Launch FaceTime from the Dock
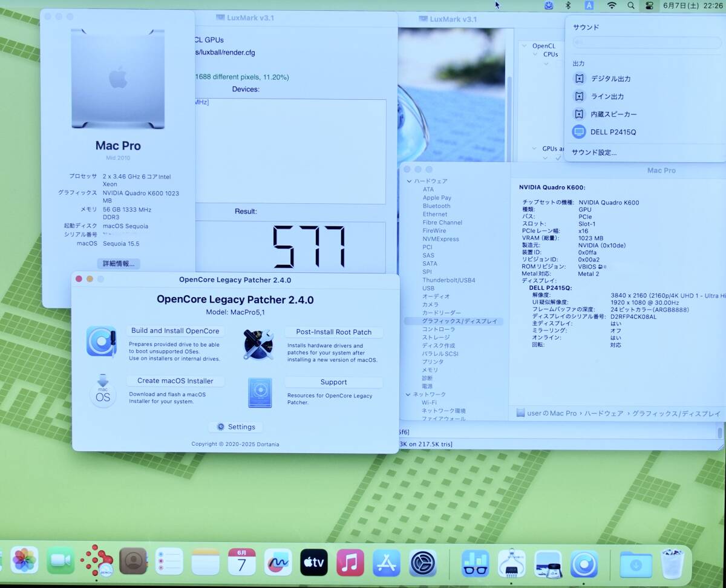Image resolution: width=726 pixels, height=588 pixels. pyautogui.click(x=60, y=561)
